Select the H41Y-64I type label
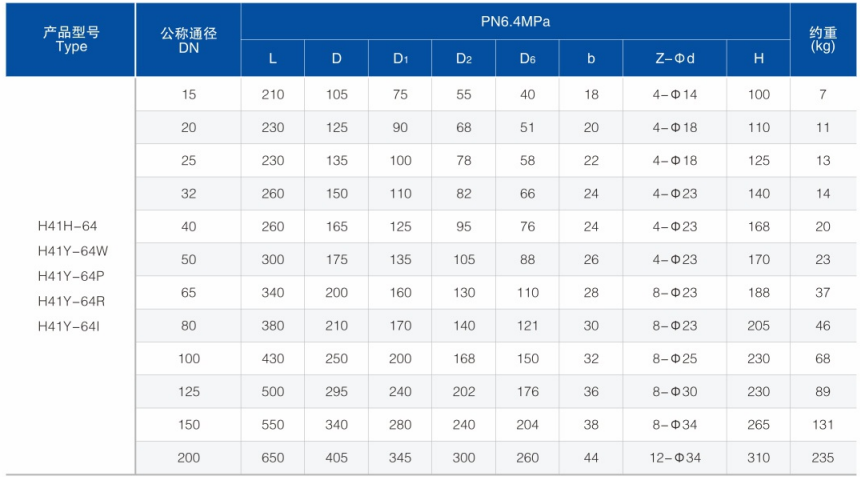Image resolution: width=860 pixels, height=477 pixels. pos(69,326)
